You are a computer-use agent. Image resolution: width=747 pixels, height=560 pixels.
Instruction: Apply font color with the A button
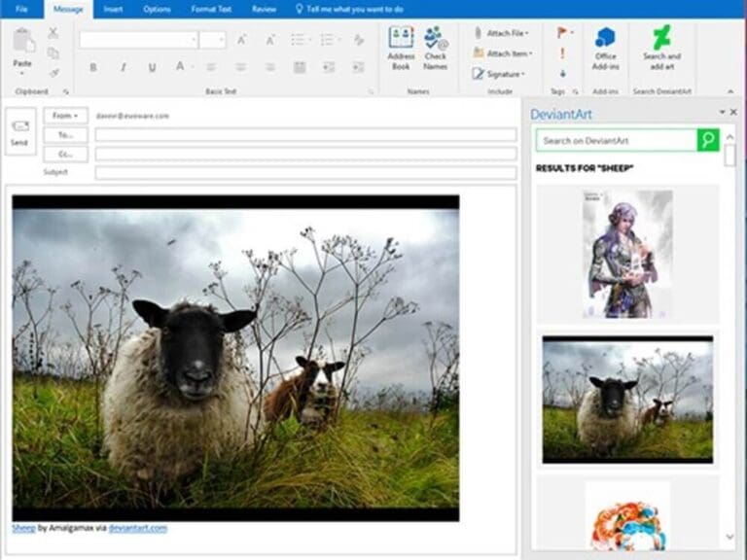coord(180,66)
